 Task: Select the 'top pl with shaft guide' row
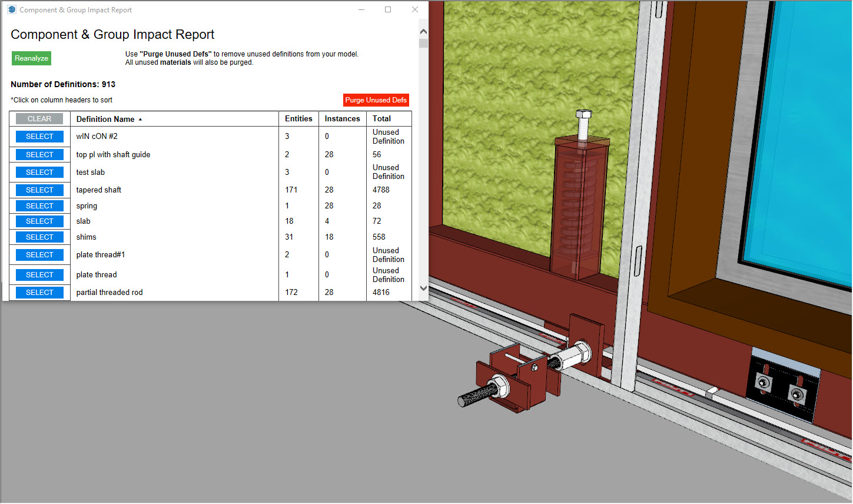coord(39,155)
